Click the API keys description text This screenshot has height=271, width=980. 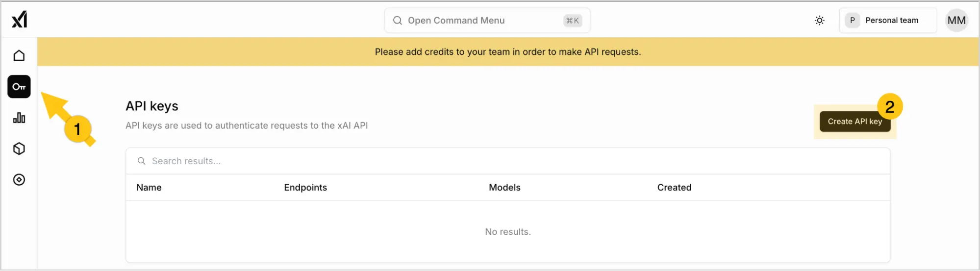coord(247,126)
